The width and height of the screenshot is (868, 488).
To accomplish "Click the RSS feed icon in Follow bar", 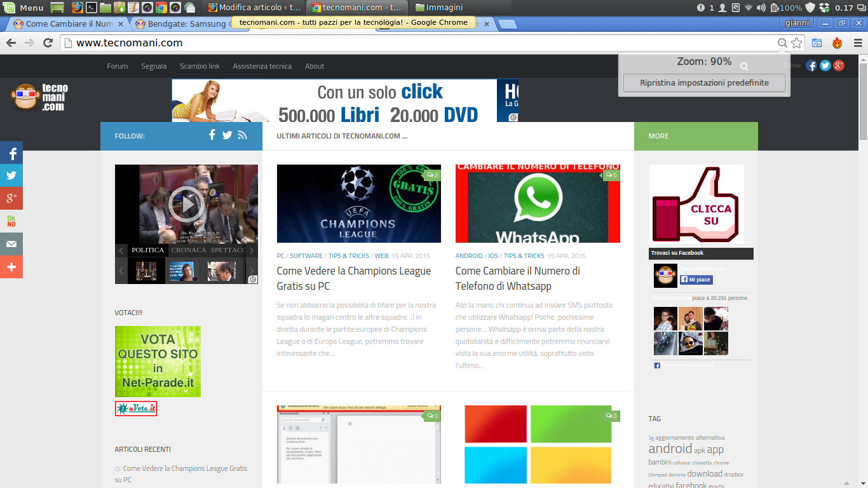I will [242, 135].
